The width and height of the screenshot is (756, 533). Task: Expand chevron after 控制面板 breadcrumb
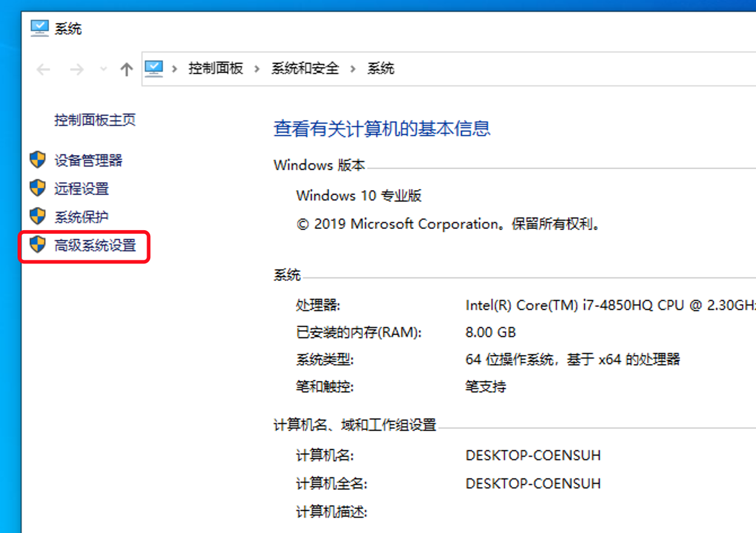257,68
